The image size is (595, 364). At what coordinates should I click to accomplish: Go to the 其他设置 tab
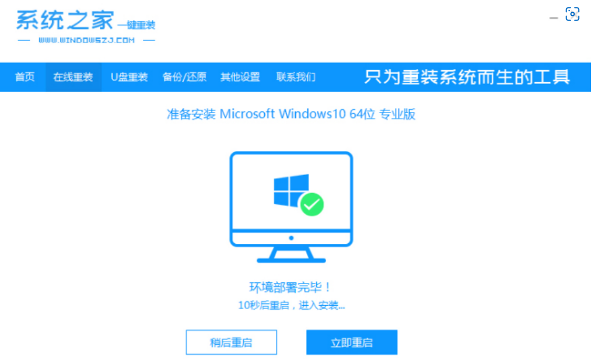click(240, 77)
